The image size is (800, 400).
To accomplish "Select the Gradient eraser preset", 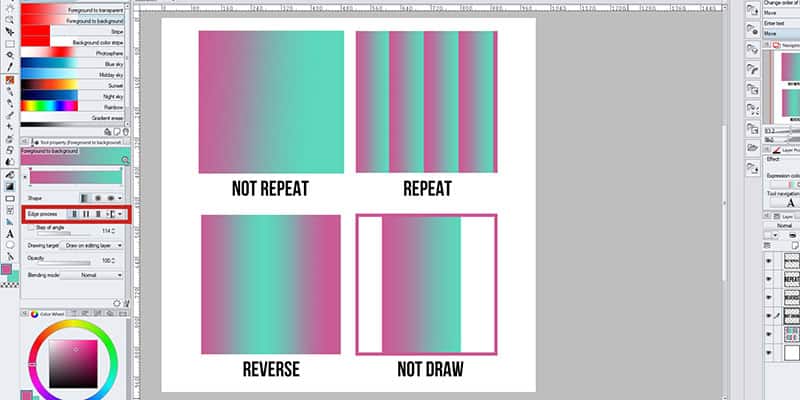I will (x=72, y=118).
